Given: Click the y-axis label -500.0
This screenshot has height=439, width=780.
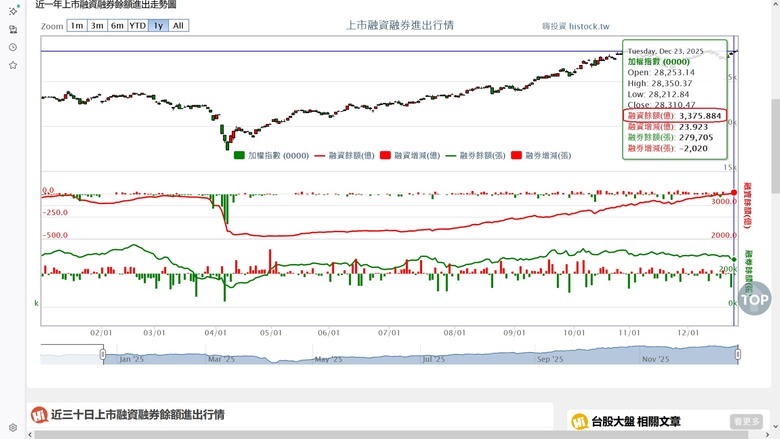Looking at the screenshot, I should click(x=55, y=235).
